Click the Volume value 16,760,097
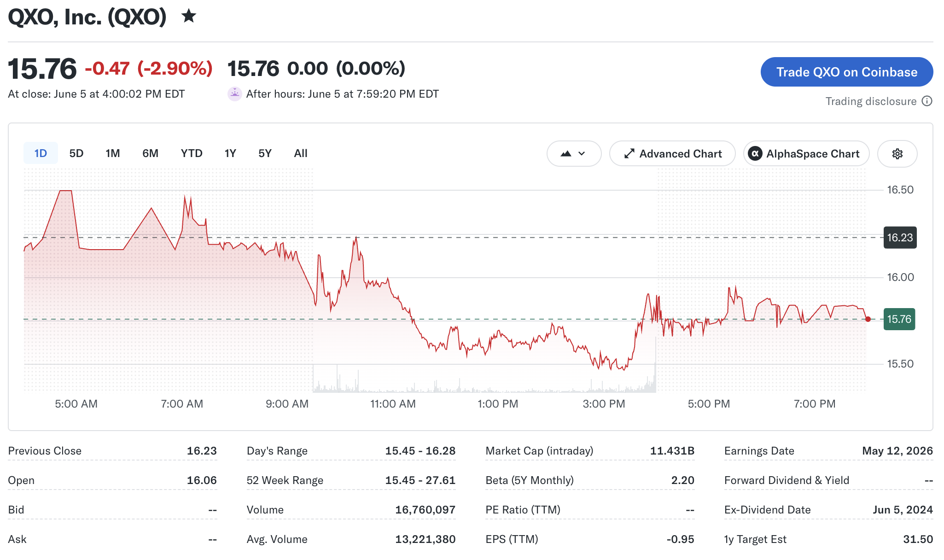 point(425,510)
